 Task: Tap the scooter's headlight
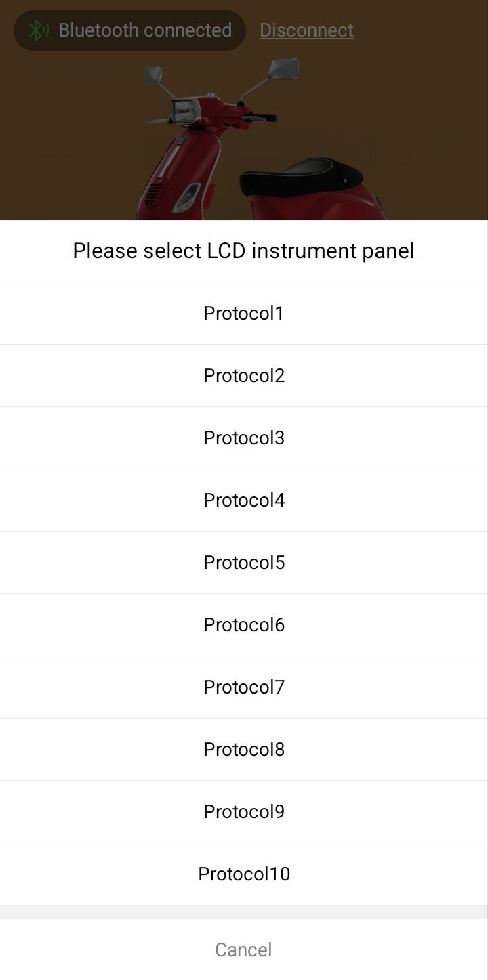[x=184, y=110]
